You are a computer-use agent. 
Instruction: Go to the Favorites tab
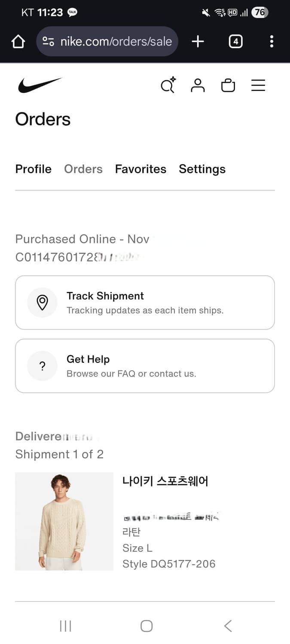tap(140, 169)
